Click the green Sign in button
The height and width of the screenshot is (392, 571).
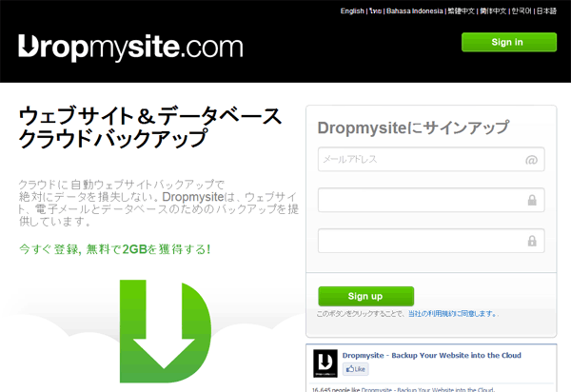(509, 42)
